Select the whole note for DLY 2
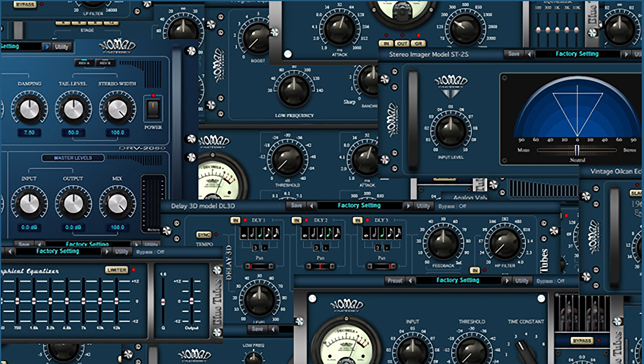Viewport: 644px width, 364px height. click(x=305, y=233)
